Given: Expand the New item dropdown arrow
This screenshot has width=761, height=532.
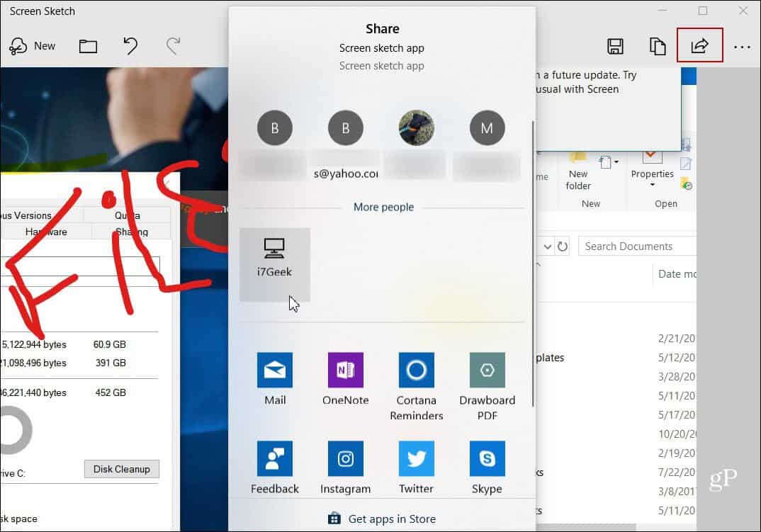Looking at the screenshot, I should (x=616, y=162).
